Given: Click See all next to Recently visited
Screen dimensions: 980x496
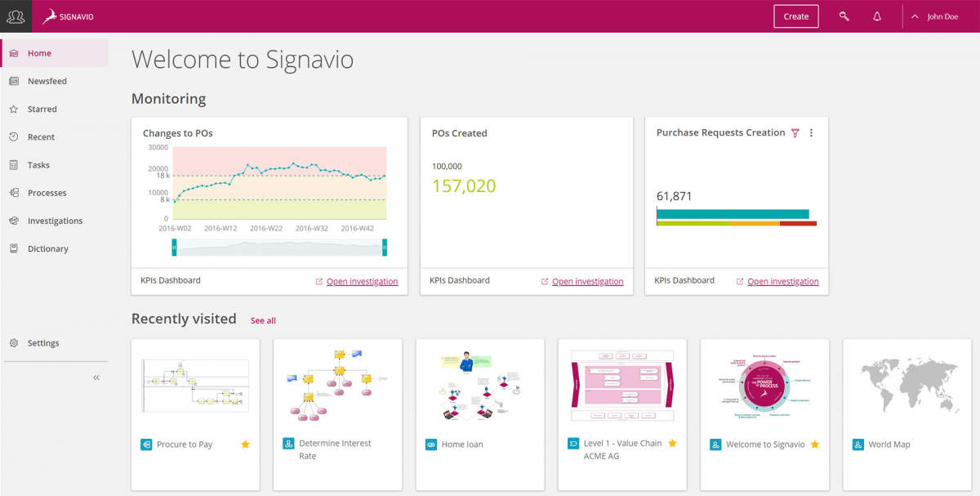Looking at the screenshot, I should pyautogui.click(x=263, y=320).
